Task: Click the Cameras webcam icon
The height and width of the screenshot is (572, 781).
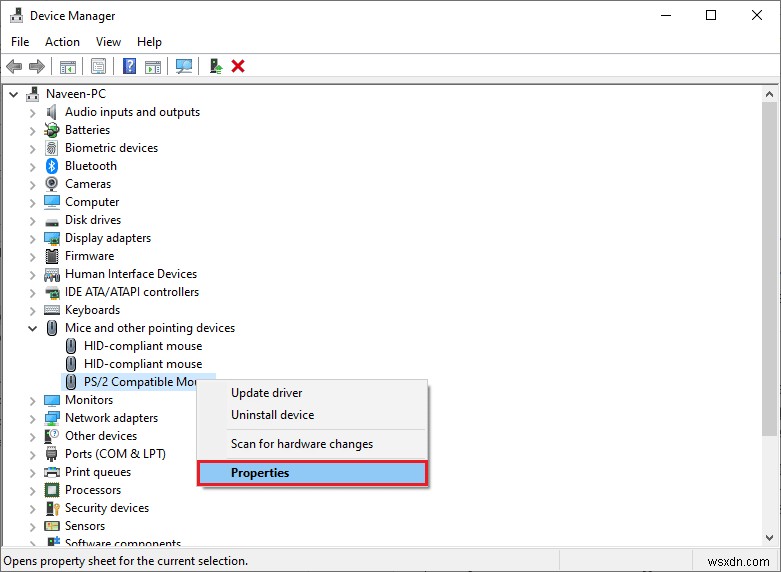Action: [52, 184]
